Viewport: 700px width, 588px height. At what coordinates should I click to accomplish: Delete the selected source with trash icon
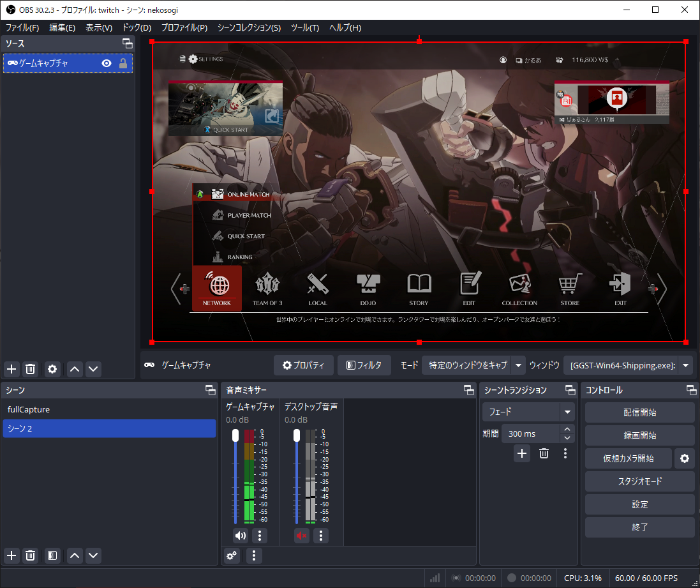(30, 369)
